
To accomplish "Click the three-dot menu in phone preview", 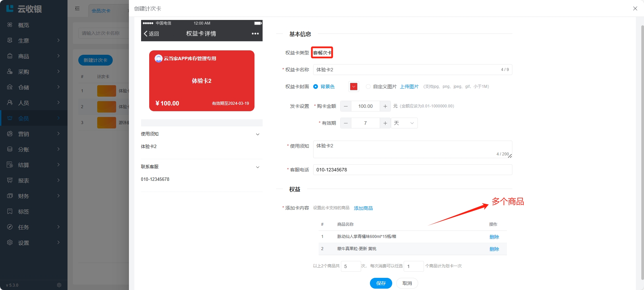I will click(255, 33).
